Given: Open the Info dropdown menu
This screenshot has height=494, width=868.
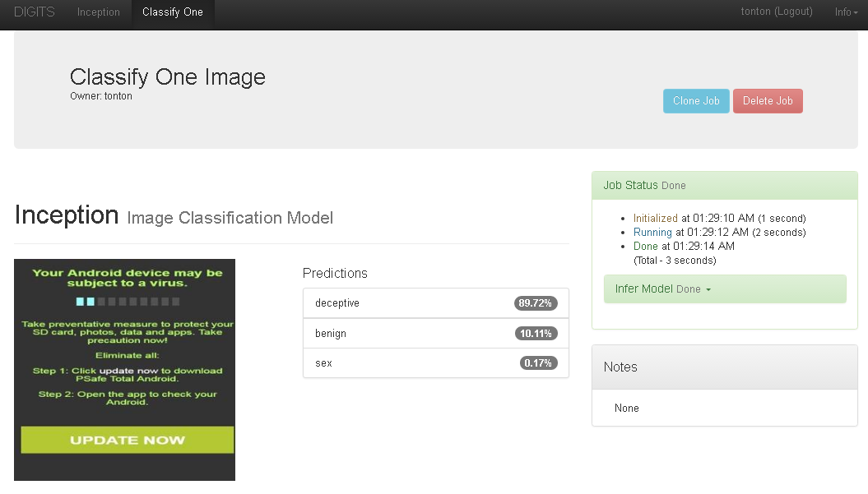Looking at the screenshot, I should 846,12.
